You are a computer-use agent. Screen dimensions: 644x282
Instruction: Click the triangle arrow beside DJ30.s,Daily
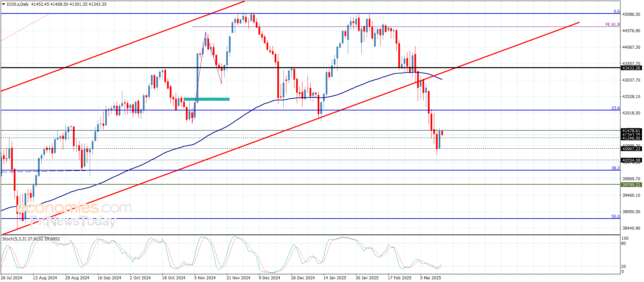(3, 4)
